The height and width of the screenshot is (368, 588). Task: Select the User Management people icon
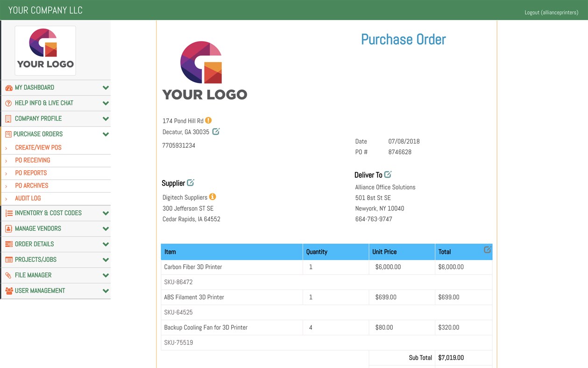tap(8, 290)
